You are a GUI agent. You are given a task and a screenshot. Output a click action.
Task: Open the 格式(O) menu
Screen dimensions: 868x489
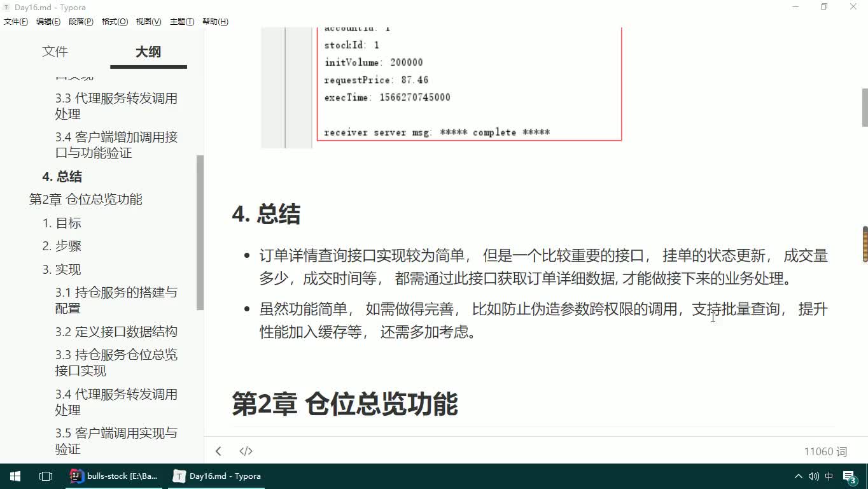point(115,22)
